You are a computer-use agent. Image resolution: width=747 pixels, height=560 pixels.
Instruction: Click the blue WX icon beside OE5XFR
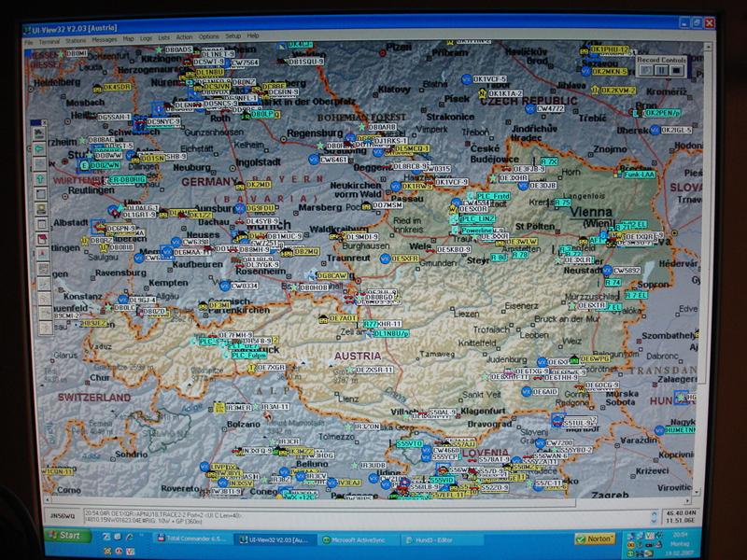pos(385,259)
